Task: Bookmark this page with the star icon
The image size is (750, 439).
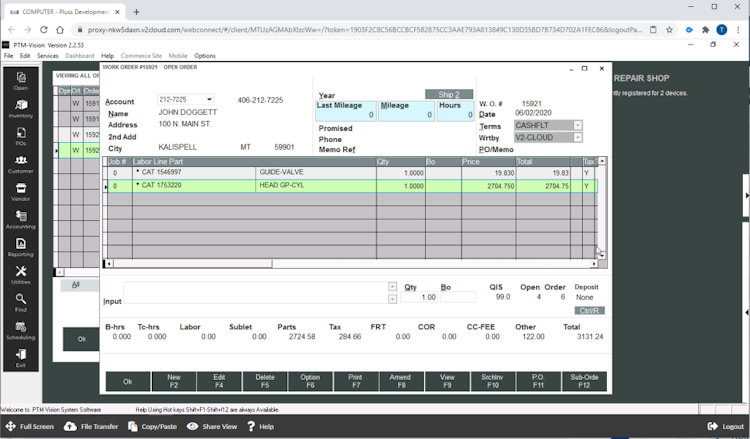Action: (669, 30)
